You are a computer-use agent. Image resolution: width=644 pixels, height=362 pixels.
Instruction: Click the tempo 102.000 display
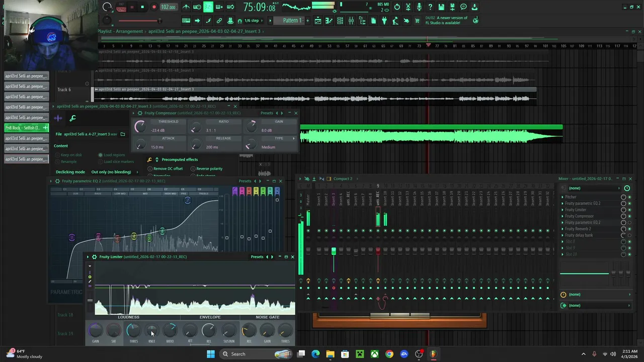click(x=168, y=7)
